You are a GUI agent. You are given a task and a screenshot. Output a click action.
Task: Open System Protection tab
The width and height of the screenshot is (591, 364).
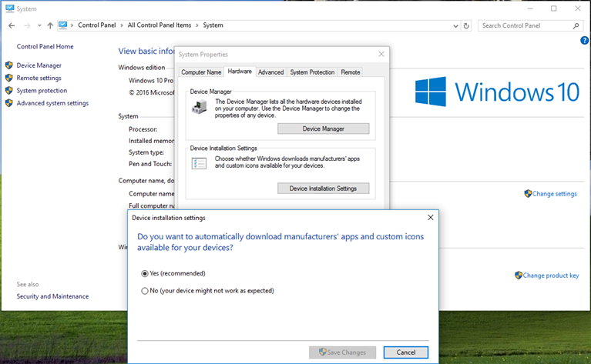(312, 72)
